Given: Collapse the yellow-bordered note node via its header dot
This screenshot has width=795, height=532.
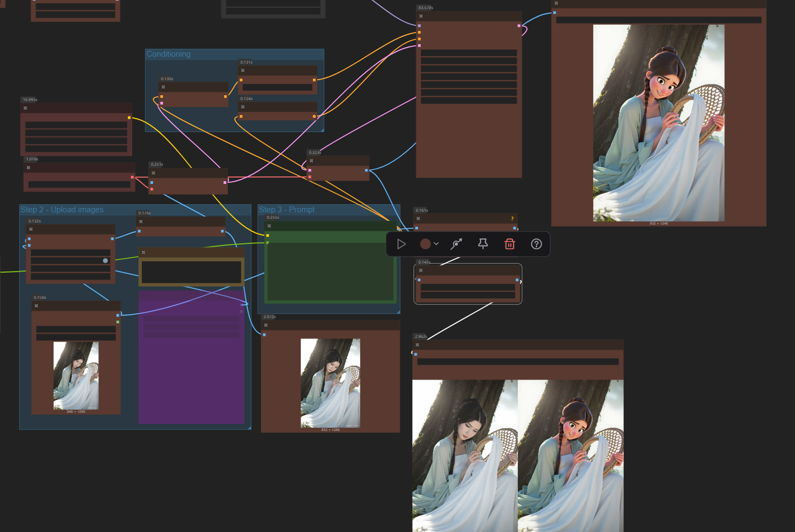Looking at the screenshot, I should [x=143, y=252].
